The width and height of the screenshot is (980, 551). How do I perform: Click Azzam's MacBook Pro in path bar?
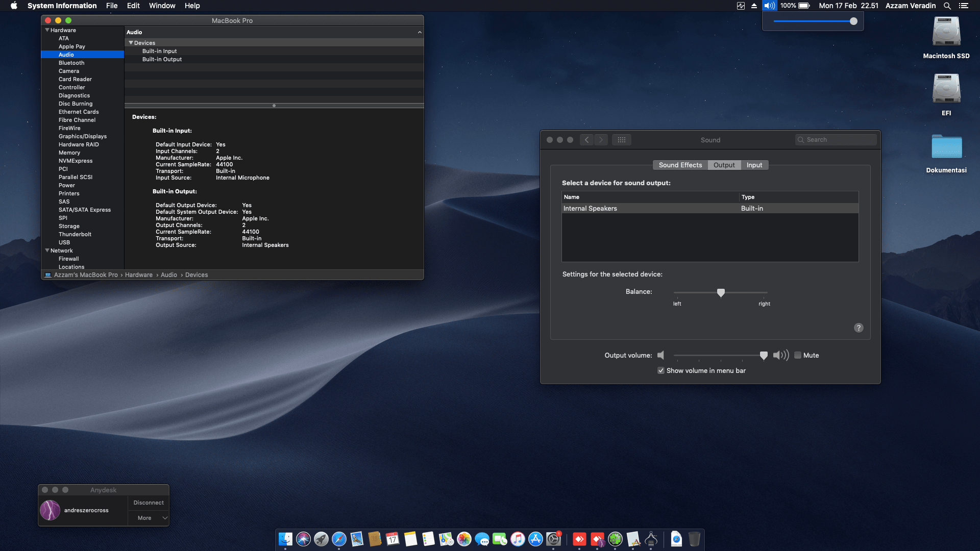click(x=86, y=275)
